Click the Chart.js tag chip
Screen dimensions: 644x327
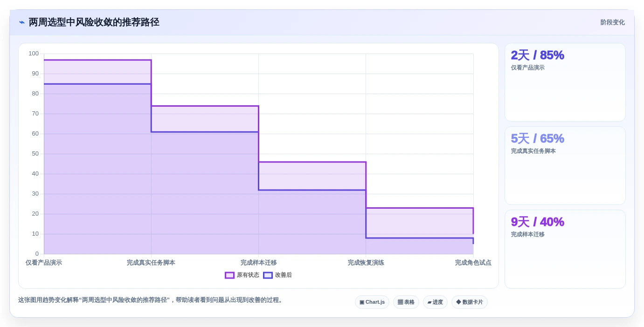pos(372,302)
